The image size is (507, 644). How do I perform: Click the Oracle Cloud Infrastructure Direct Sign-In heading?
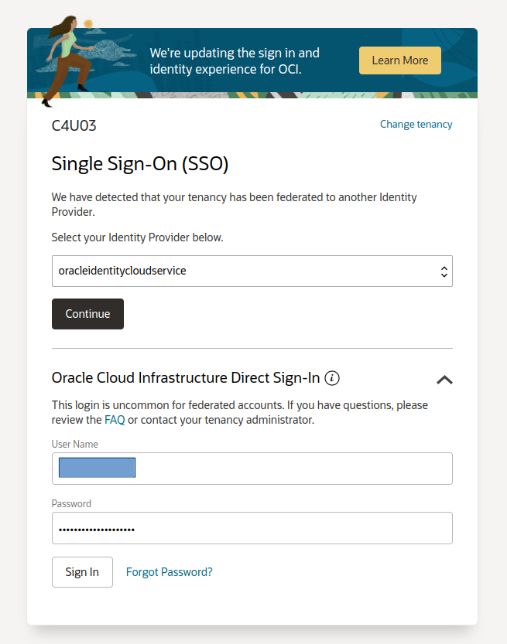[x=186, y=378]
